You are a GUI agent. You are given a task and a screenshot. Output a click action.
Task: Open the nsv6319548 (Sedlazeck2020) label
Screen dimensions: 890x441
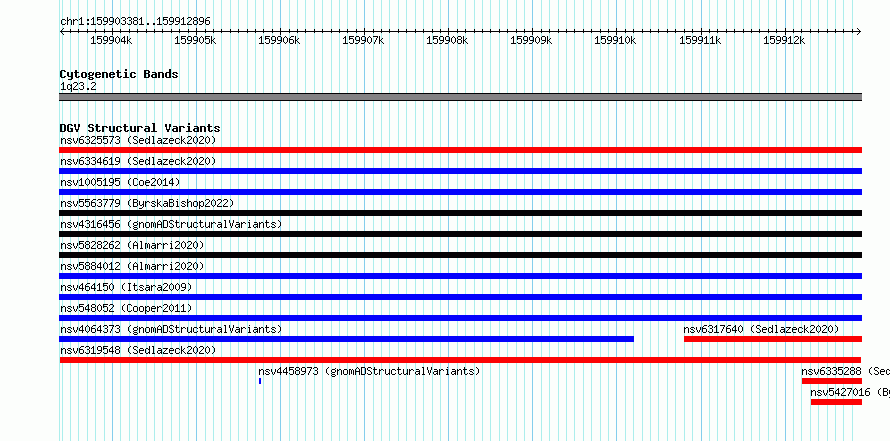pyautogui.click(x=138, y=350)
